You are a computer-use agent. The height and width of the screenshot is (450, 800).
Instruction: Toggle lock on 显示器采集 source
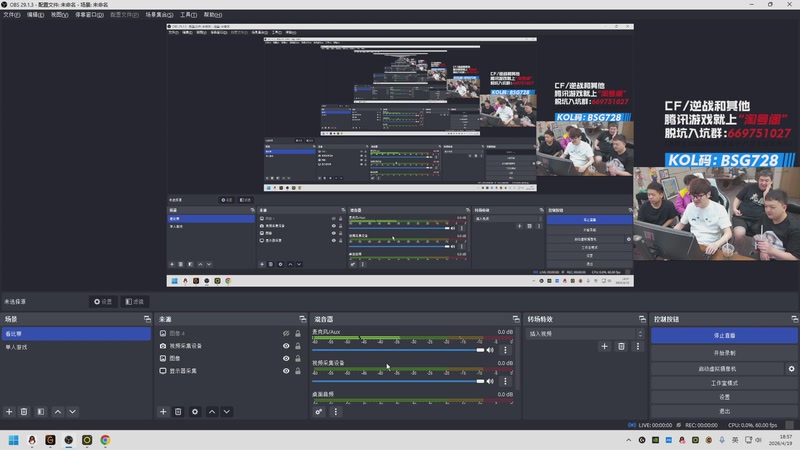tap(298, 371)
